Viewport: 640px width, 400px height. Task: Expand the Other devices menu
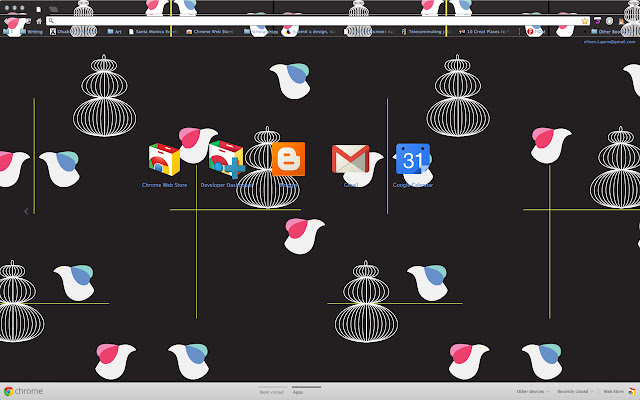[x=533, y=391]
